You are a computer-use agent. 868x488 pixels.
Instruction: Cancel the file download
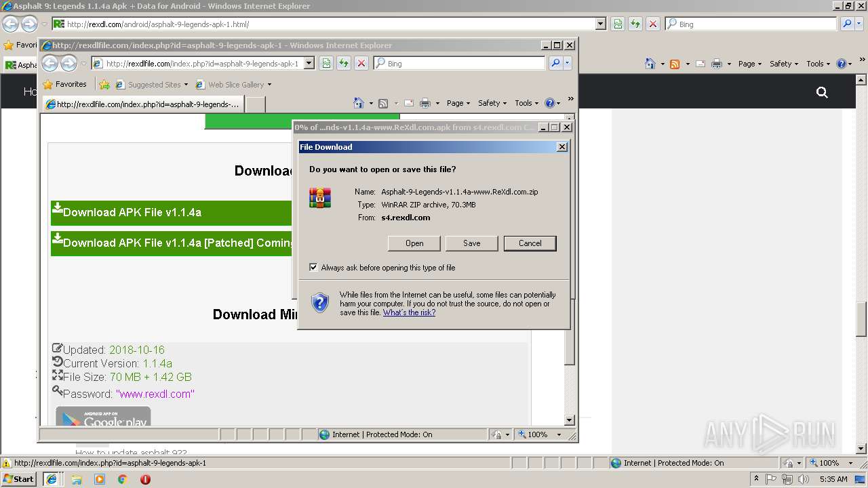pos(530,243)
